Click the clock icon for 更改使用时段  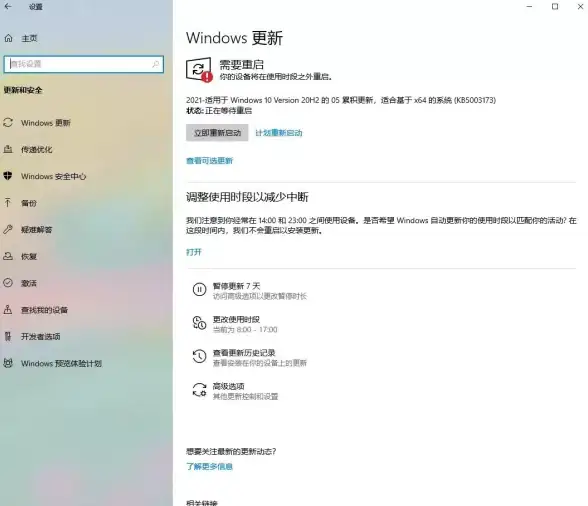(199, 323)
